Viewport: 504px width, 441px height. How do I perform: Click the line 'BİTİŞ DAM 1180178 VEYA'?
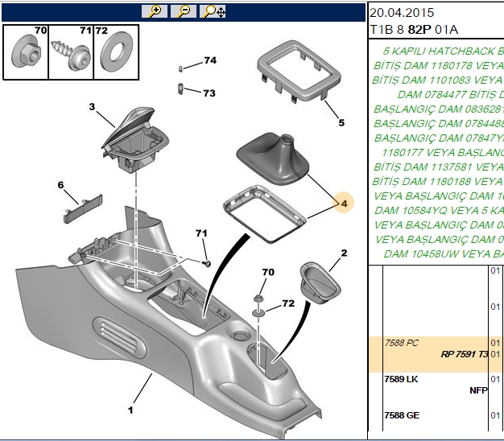pos(439,65)
